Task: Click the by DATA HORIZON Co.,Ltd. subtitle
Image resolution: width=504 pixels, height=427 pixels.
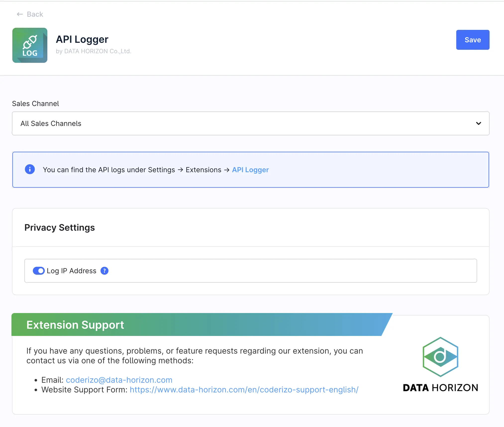Action: click(x=94, y=51)
